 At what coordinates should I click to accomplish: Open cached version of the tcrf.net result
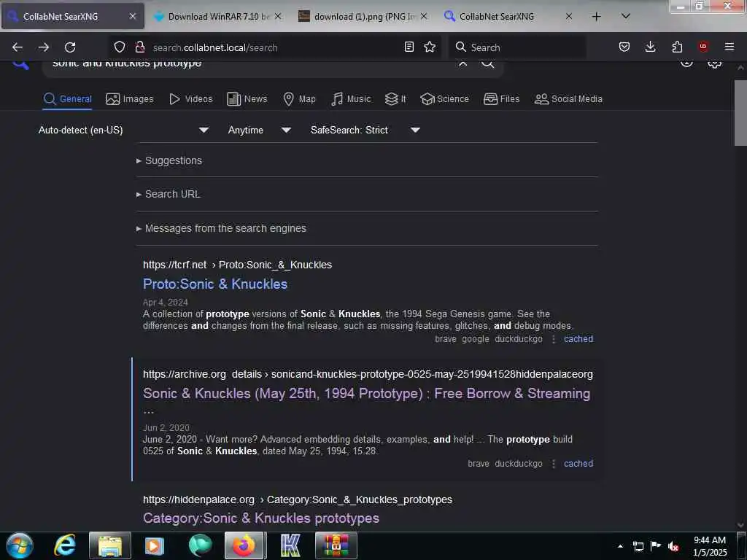[578, 339]
